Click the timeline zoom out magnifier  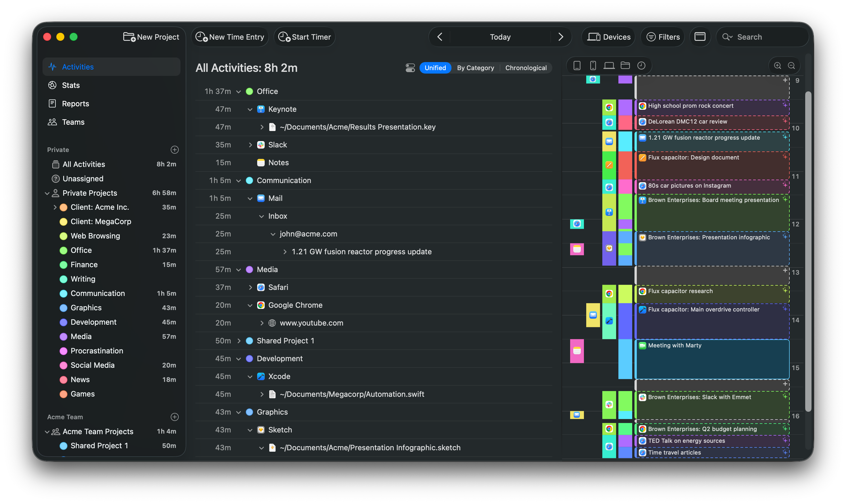[x=791, y=66]
